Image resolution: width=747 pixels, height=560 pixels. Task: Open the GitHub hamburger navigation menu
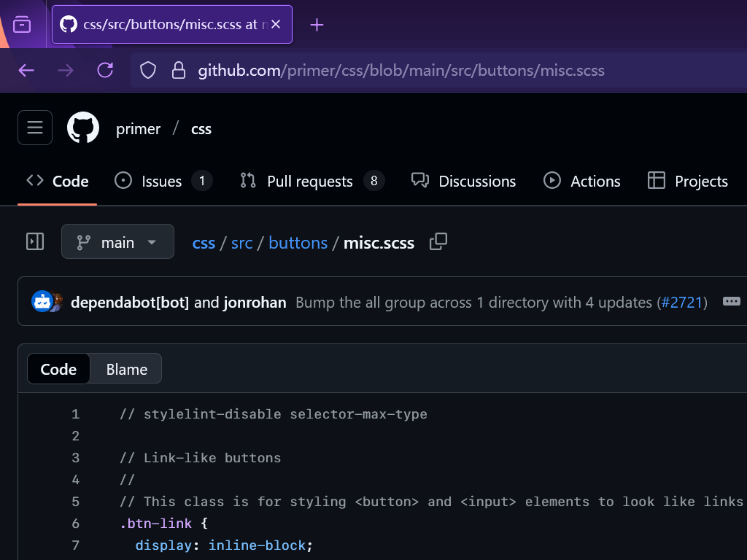tap(35, 128)
